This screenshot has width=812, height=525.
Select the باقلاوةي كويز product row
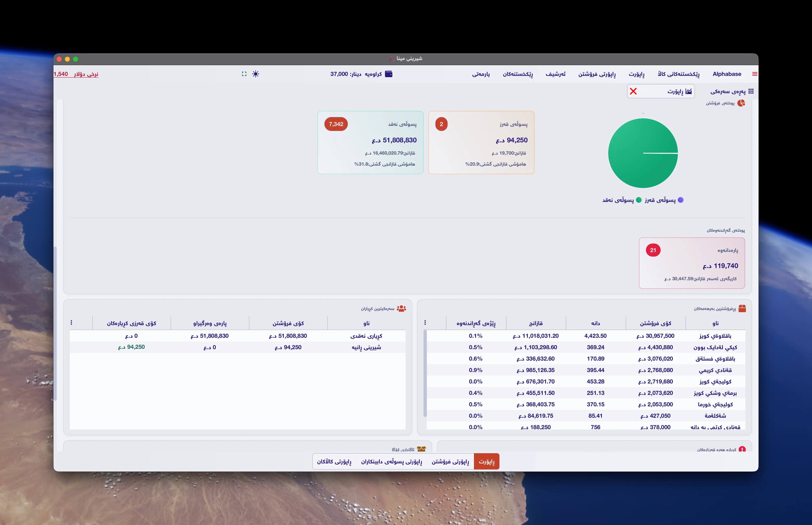(x=586, y=336)
